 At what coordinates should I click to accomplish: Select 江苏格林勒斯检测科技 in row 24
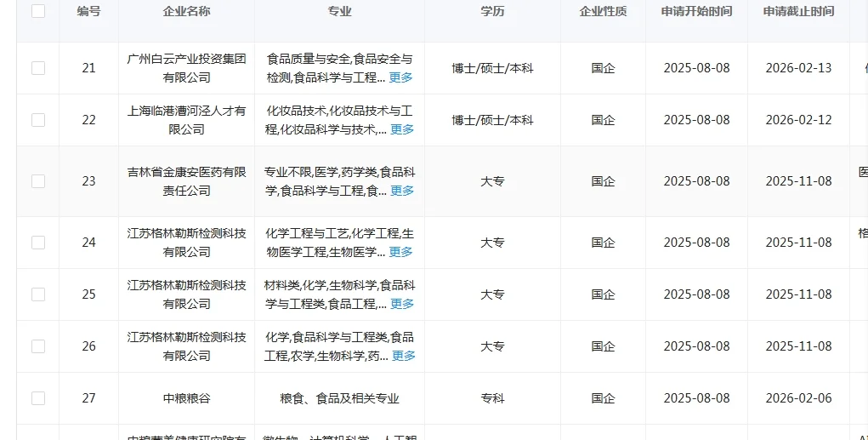(x=186, y=243)
